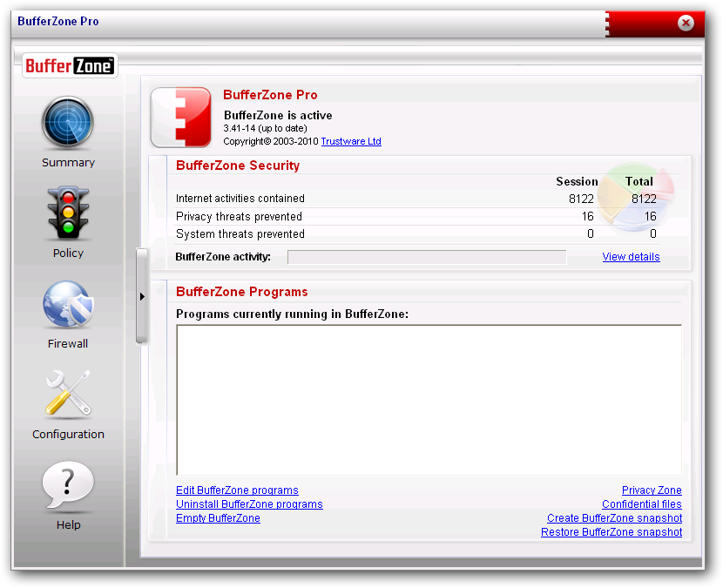The width and height of the screenshot is (723, 588).
Task: Click Create BufferZone snapshot link
Action: (x=615, y=518)
